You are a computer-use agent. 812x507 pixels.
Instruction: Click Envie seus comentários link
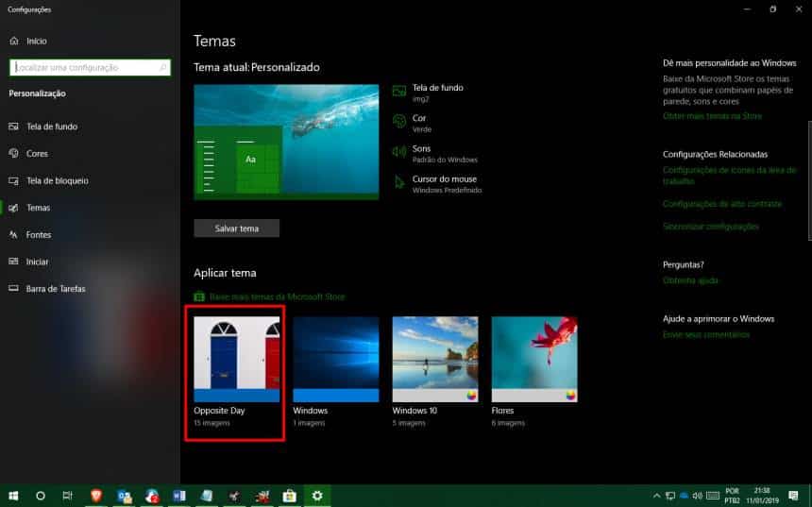click(x=706, y=334)
